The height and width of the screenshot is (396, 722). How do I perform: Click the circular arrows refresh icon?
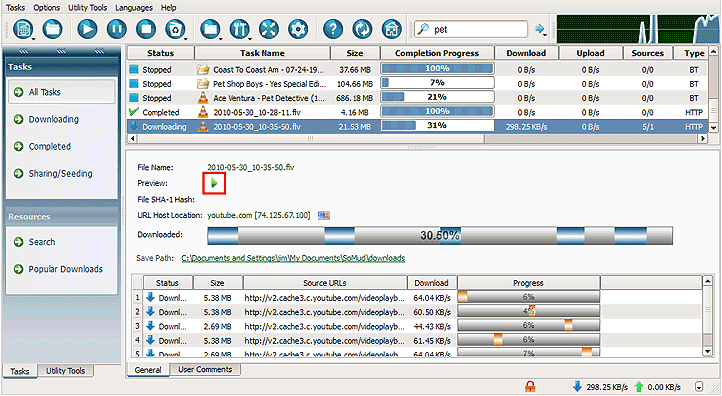pyautogui.click(x=362, y=29)
